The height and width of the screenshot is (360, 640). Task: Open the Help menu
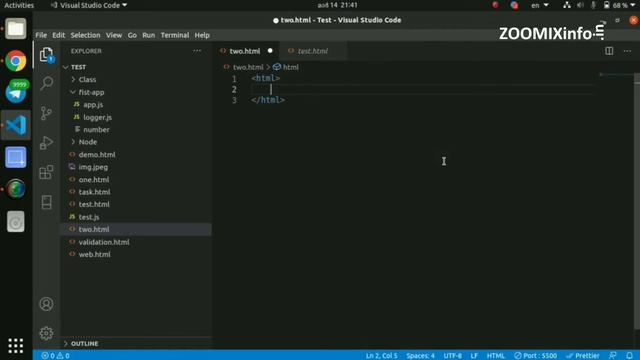point(202,35)
